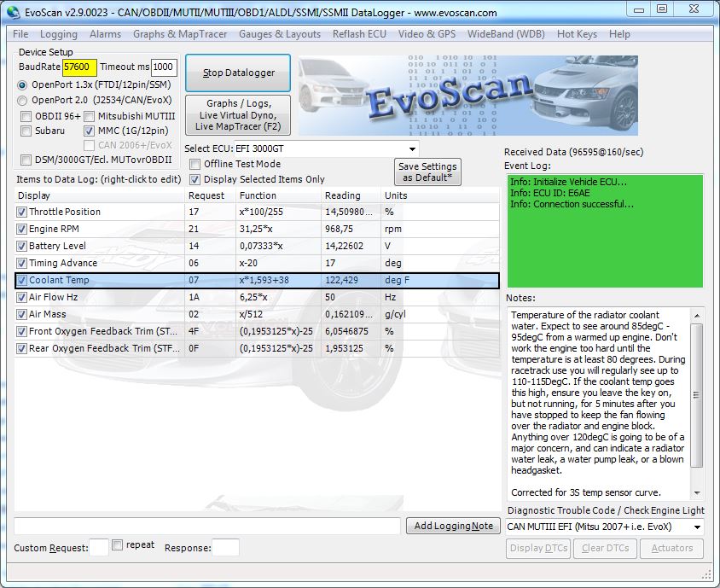Click Notes scrollbar up arrow
Image resolution: width=720 pixels, height=588 pixels.
point(697,315)
